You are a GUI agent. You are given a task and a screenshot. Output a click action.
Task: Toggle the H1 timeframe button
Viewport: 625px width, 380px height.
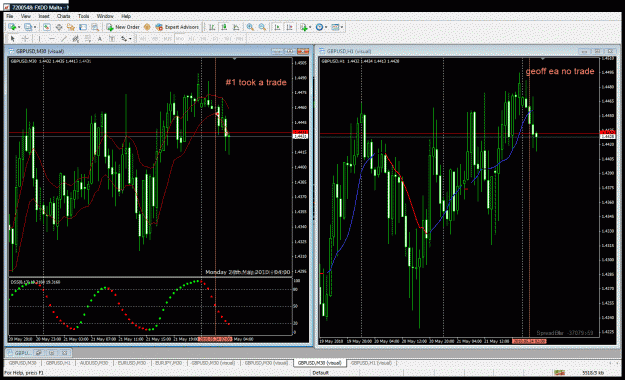pos(191,39)
